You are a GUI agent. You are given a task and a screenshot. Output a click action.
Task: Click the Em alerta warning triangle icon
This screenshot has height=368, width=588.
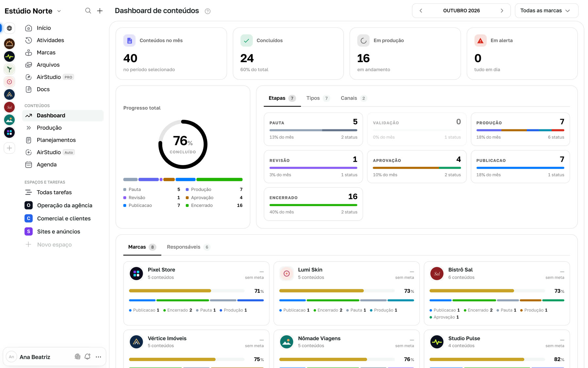click(480, 41)
